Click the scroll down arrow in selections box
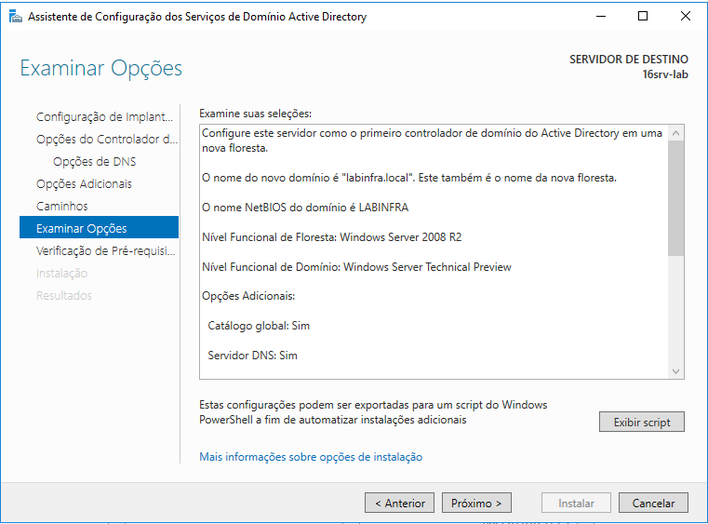This screenshot has width=708, height=524. (x=676, y=371)
